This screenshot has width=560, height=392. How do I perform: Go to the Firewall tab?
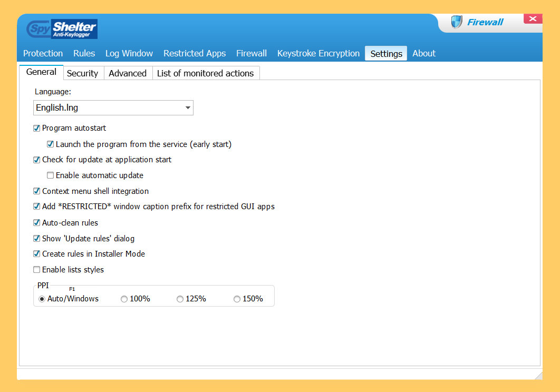252,53
